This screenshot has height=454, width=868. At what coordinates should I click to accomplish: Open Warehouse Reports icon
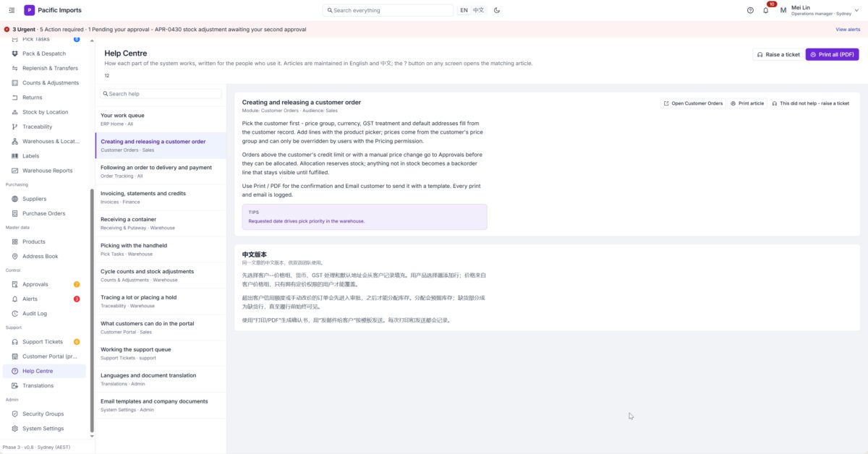(15, 171)
